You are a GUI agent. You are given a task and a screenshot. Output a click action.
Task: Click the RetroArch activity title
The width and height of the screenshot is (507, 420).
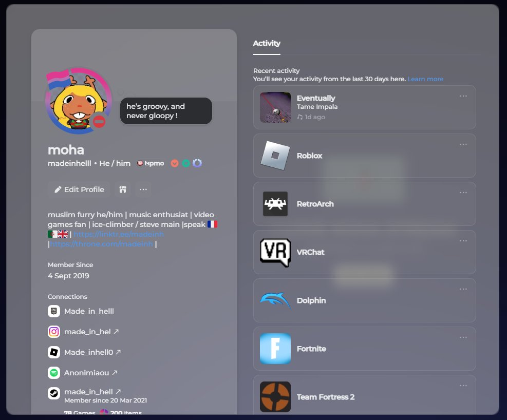point(315,204)
